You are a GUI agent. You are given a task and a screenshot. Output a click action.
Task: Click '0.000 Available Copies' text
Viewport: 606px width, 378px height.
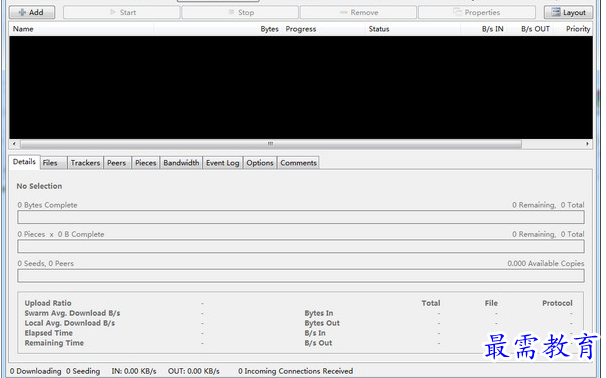click(x=546, y=264)
